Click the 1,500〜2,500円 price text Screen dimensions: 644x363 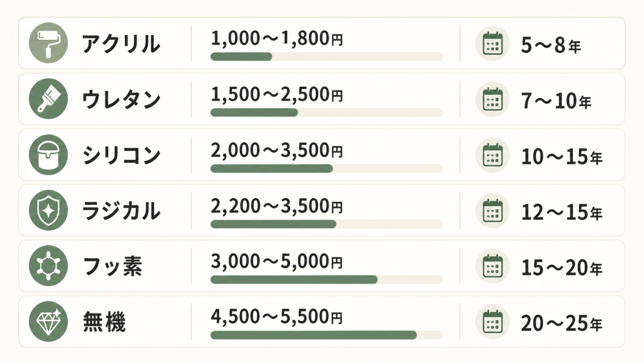pos(277,94)
